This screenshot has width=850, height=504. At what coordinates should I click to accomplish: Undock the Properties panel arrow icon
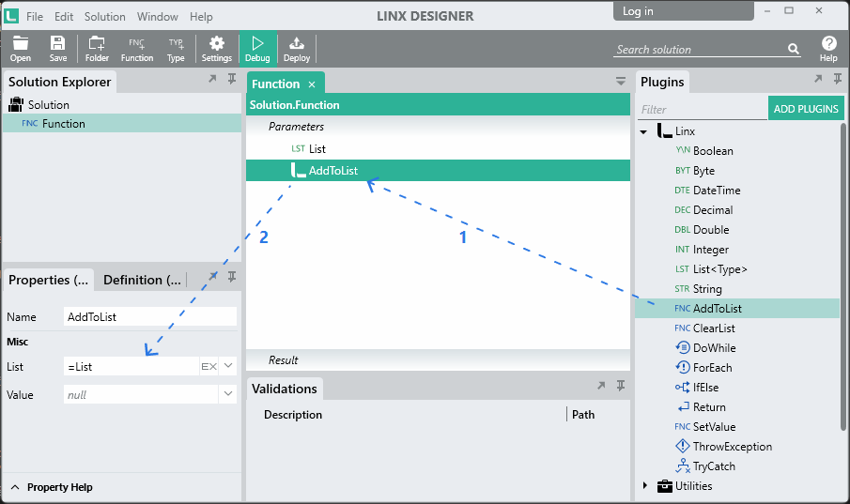point(213,277)
